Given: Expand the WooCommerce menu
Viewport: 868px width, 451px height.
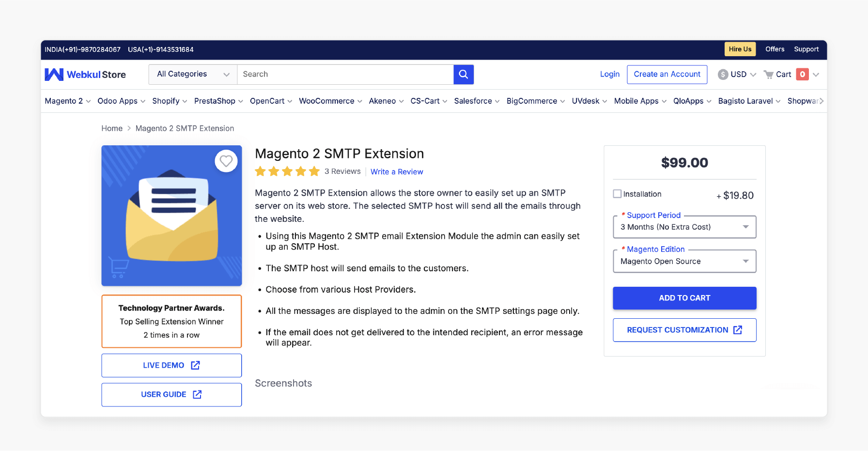Looking at the screenshot, I should (x=330, y=101).
